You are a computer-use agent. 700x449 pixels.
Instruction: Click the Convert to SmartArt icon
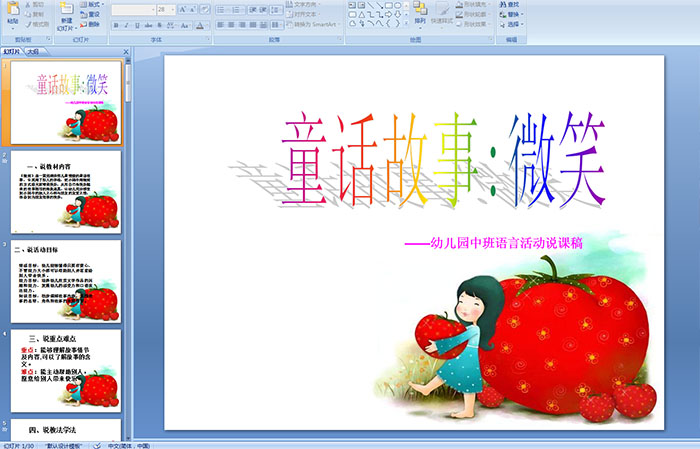click(x=289, y=24)
